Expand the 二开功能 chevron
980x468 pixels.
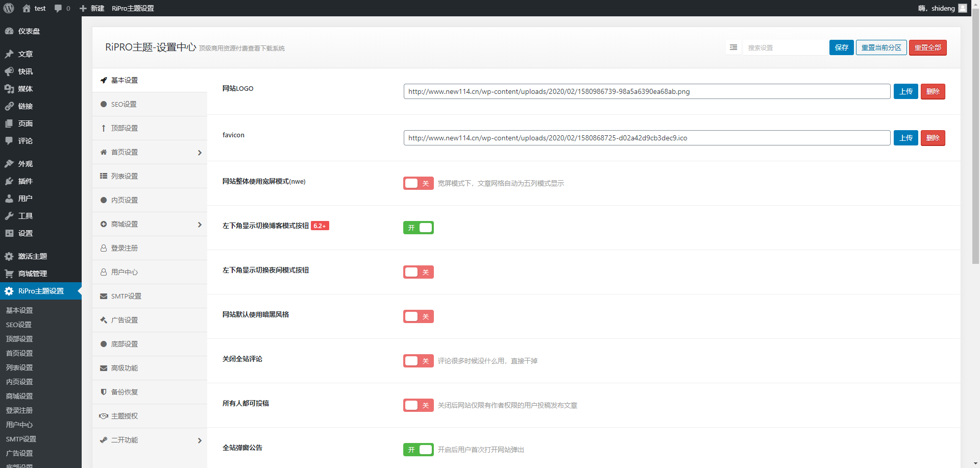[x=200, y=440]
